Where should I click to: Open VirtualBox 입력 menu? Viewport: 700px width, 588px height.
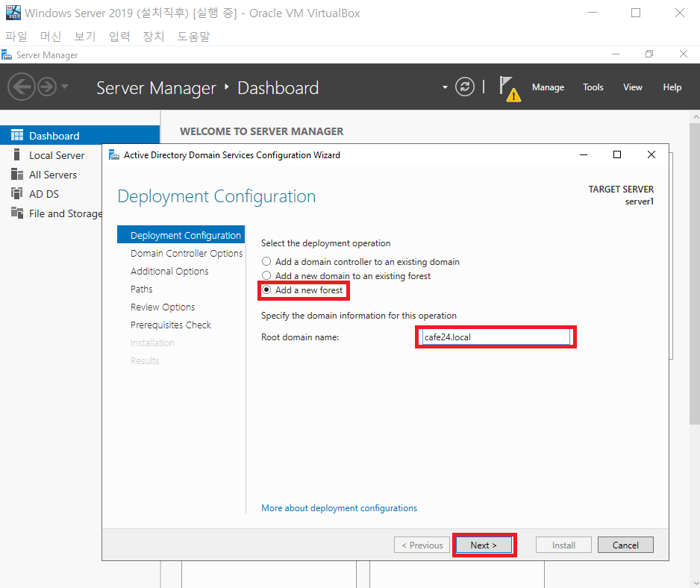coord(119,36)
